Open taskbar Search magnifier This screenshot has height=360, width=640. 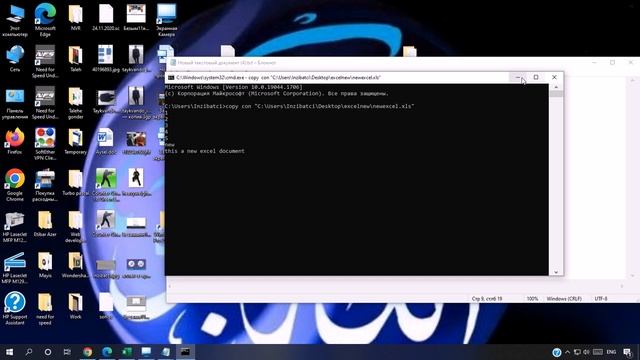pyautogui.click(x=29, y=352)
